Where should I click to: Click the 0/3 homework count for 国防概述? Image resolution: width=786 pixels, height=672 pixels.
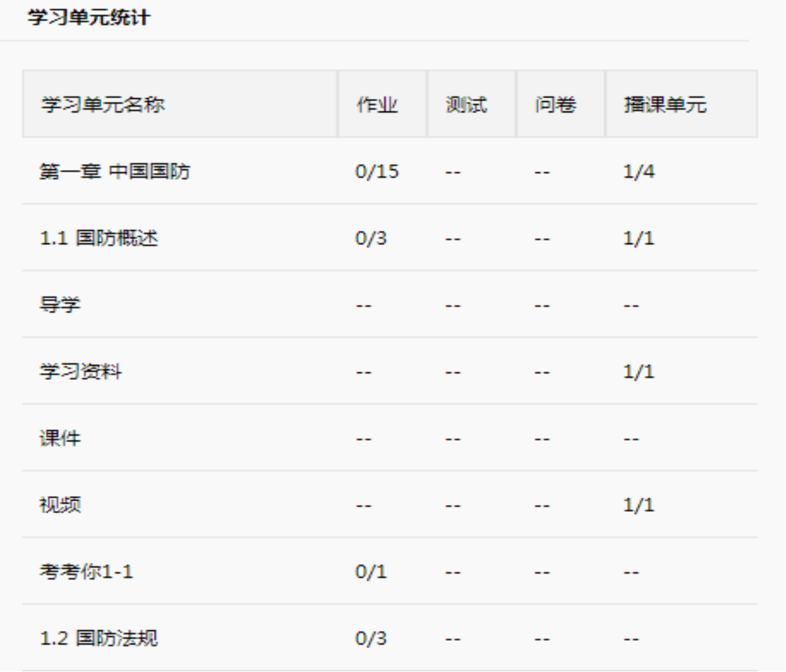point(371,238)
